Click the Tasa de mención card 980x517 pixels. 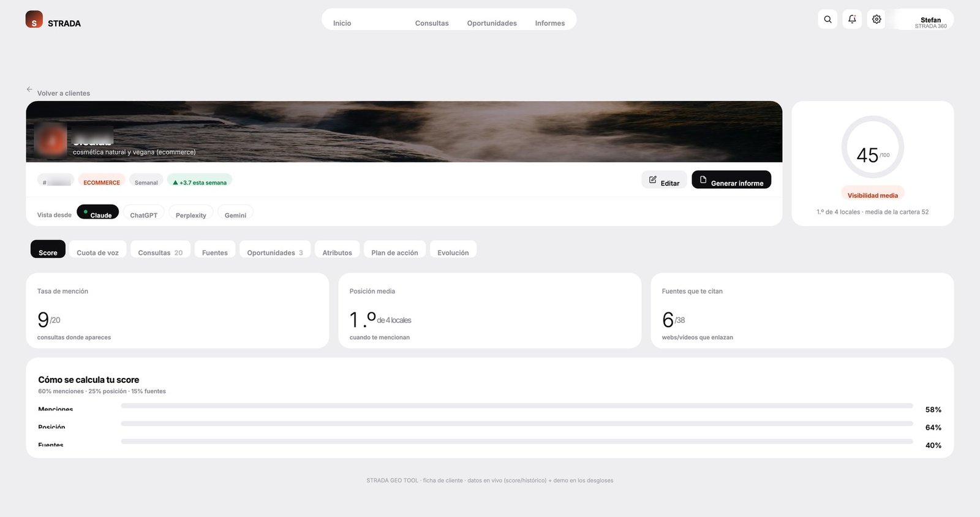[178, 311]
